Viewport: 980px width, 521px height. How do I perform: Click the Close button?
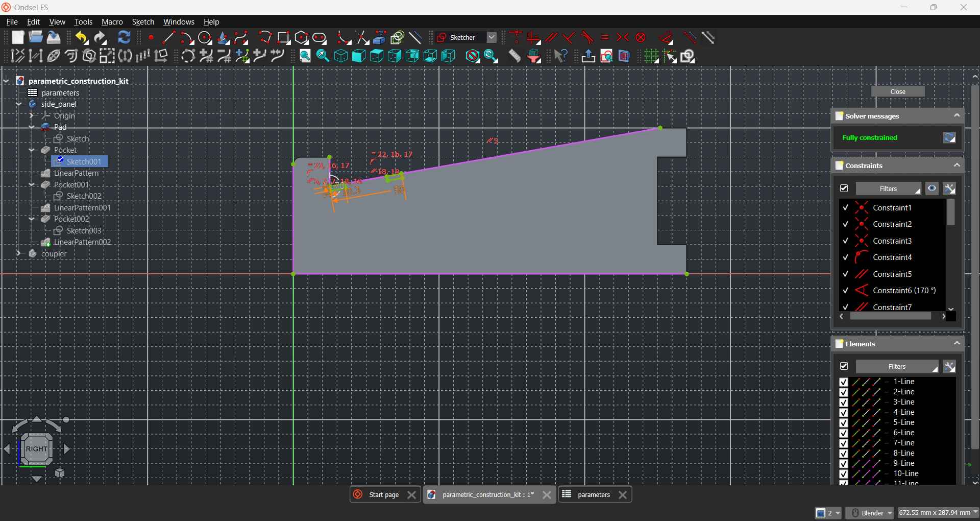(x=897, y=92)
